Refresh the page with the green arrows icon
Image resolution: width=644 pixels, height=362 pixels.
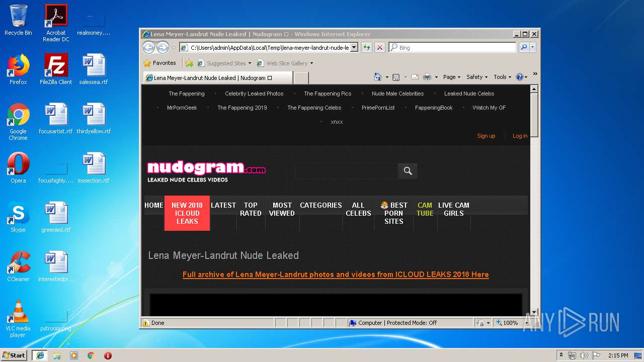pos(366,47)
